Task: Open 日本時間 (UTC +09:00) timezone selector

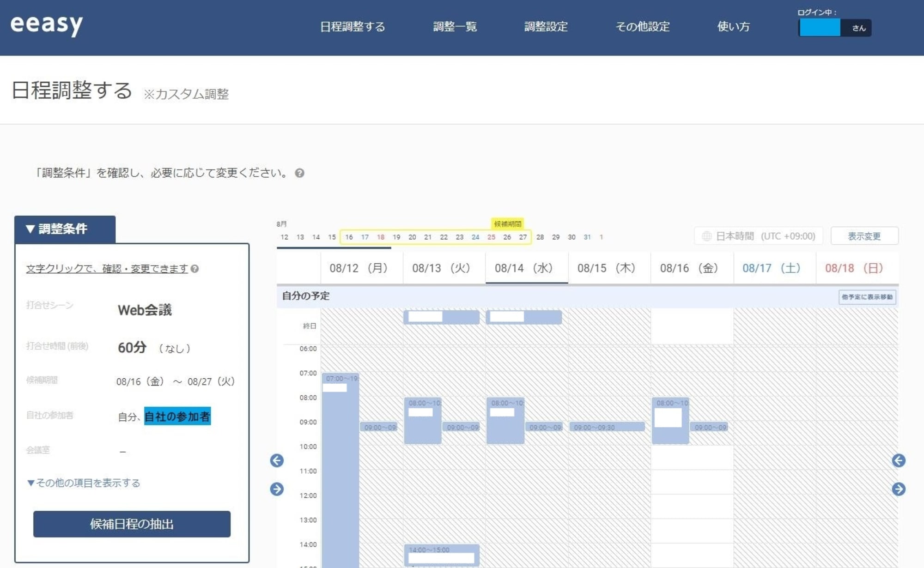Action: pos(759,236)
